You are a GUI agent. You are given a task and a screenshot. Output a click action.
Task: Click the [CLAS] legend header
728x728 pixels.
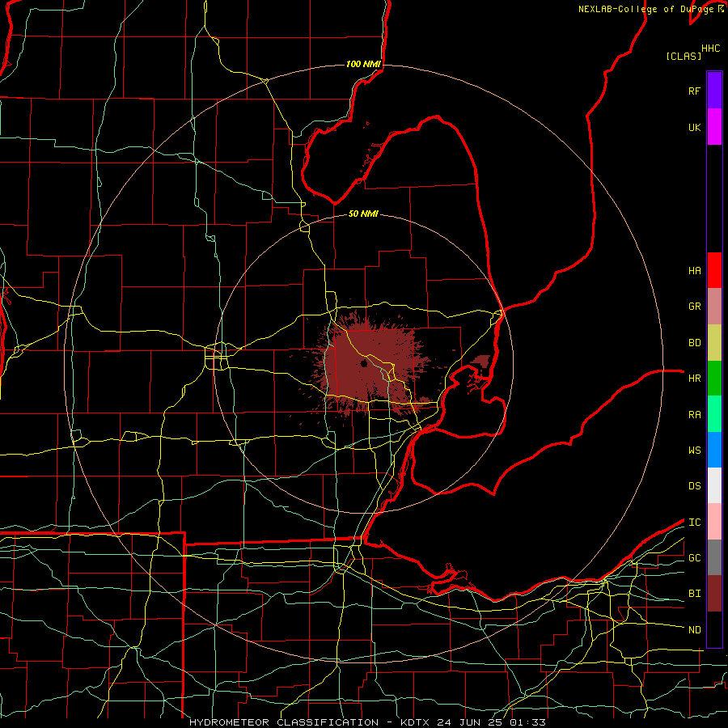684,56
